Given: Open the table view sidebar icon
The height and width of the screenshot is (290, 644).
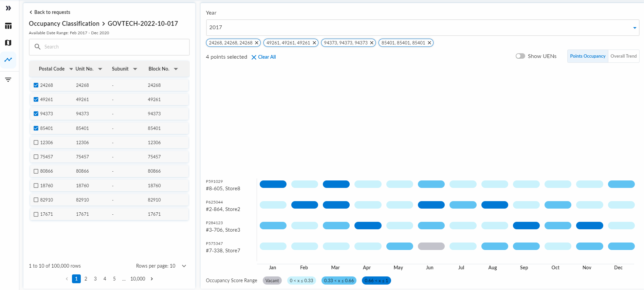Looking at the screenshot, I should pos(8,26).
